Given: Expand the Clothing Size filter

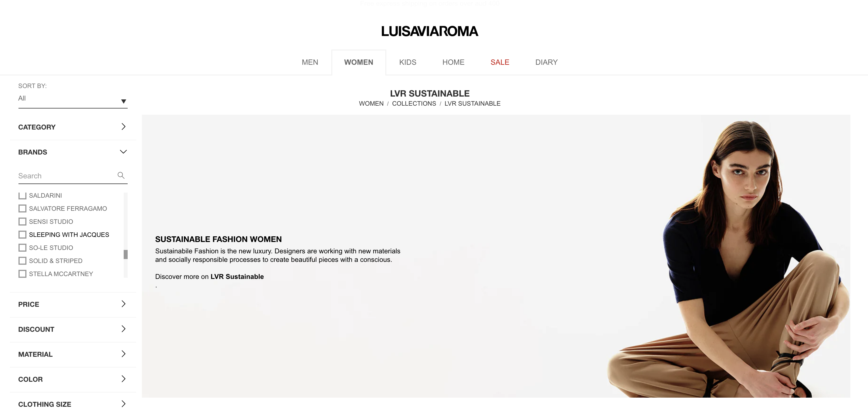Looking at the screenshot, I should point(73,404).
